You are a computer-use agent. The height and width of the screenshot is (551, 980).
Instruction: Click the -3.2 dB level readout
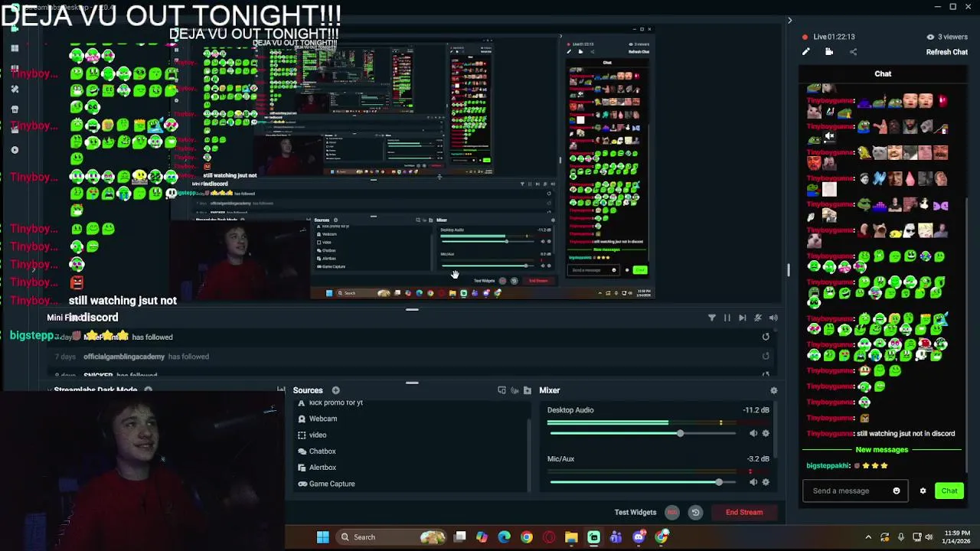(758, 459)
